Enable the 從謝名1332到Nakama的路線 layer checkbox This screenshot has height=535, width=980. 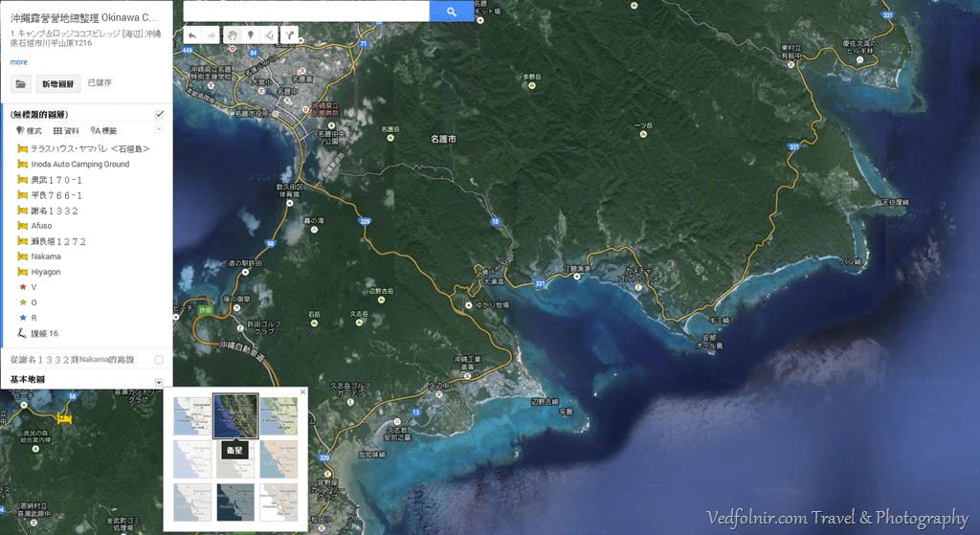(160, 359)
